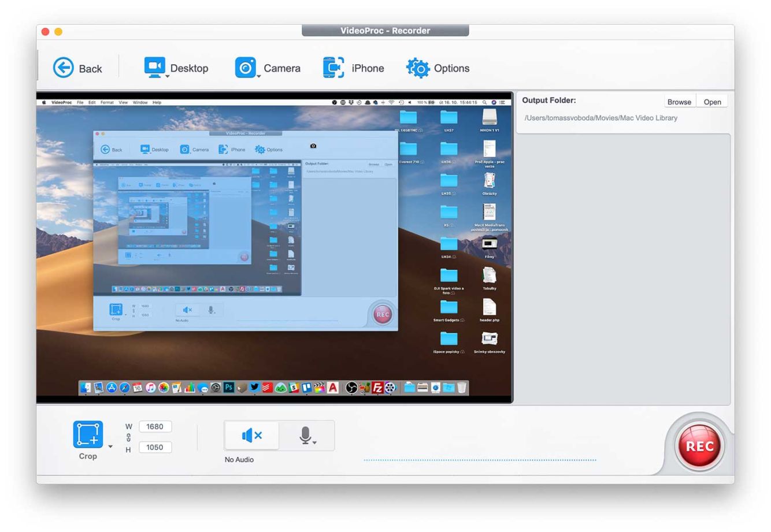Click the width field showing 1680

(x=155, y=427)
